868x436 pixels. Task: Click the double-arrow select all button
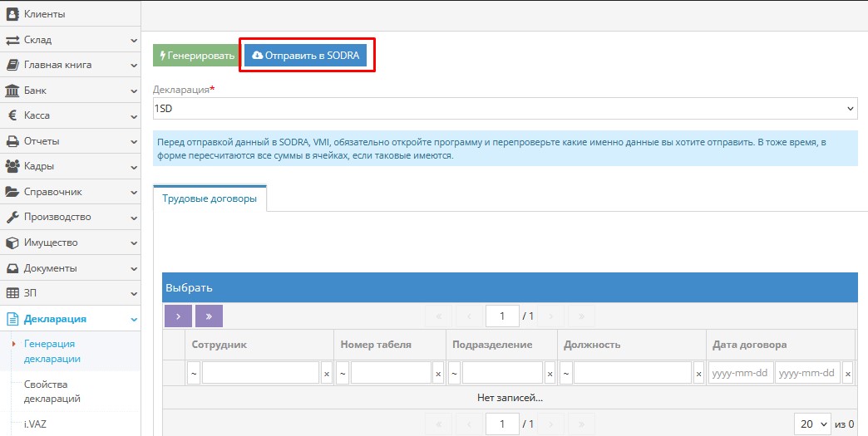pos(209,316)
